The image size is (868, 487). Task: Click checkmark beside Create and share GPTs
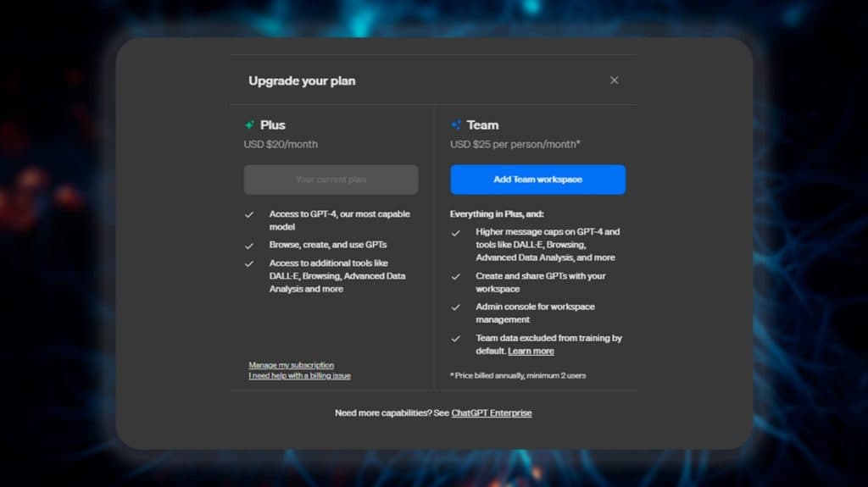pyautogui.click(x=455, y=277)
